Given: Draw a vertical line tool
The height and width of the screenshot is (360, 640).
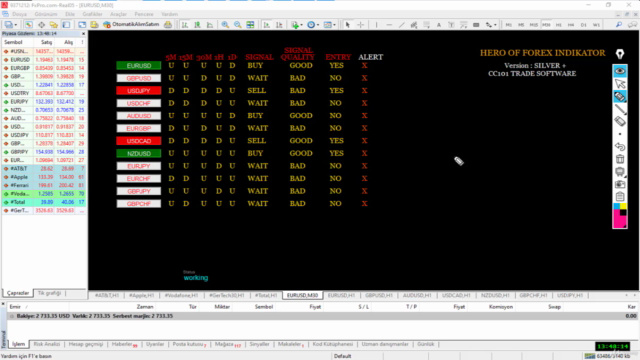Looking at the screenshot, I should tap(376, 25).
